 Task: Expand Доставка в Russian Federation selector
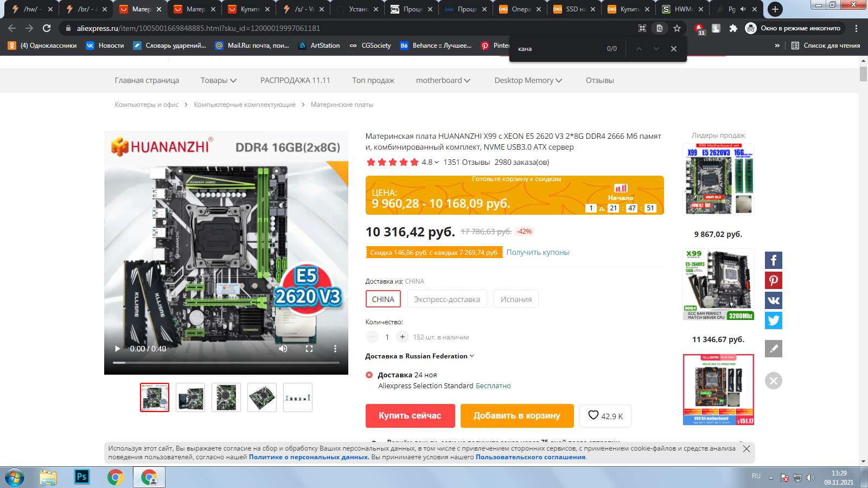coord(420,356)
